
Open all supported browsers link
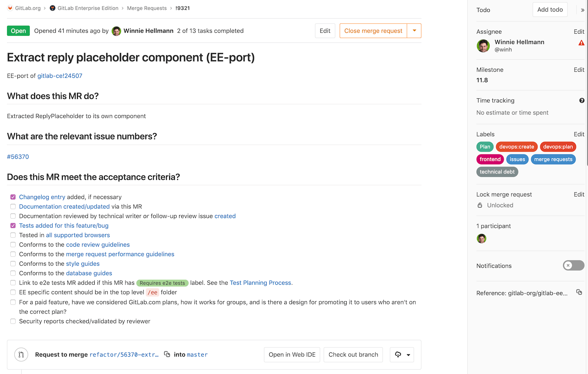click(78, 235)
